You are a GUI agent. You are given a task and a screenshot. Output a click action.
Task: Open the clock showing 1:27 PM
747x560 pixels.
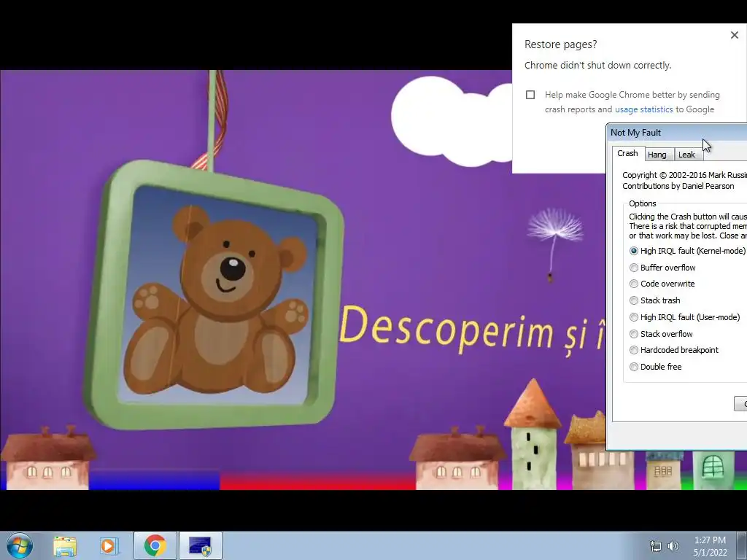[x=710, y=546]
